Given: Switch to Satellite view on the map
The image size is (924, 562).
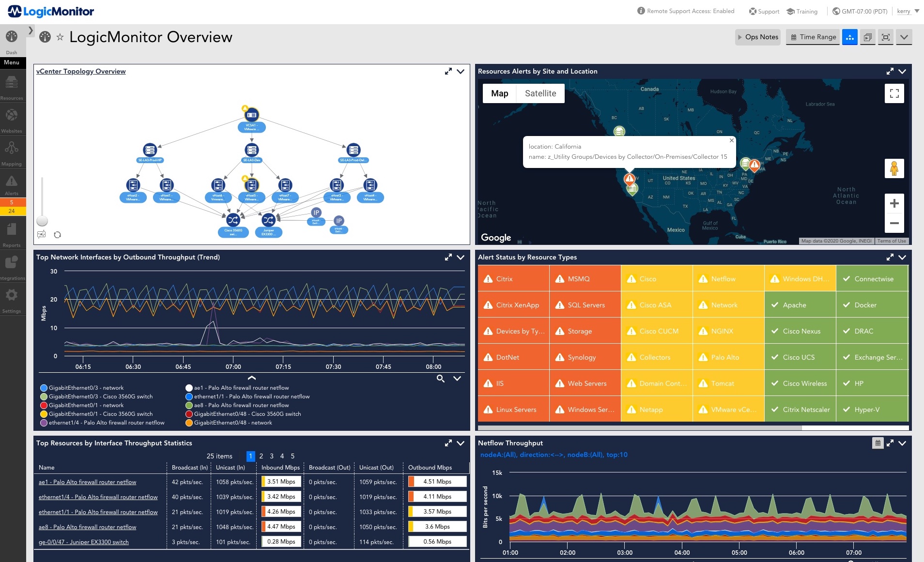Looking at the screenshot, I should point(540,93).
